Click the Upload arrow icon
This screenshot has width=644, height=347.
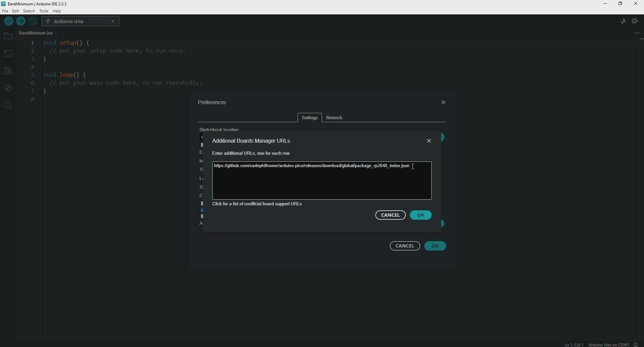coord(21,21)
